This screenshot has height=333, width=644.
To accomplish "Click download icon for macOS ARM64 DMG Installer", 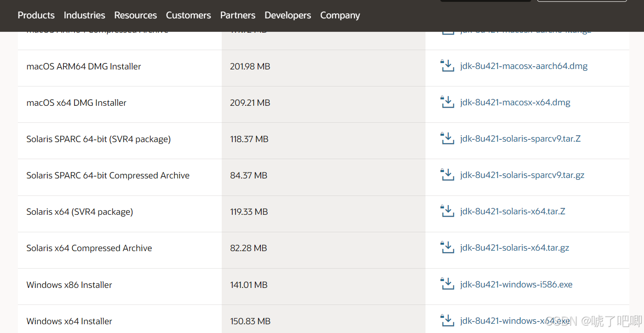I will coord(448,66).
